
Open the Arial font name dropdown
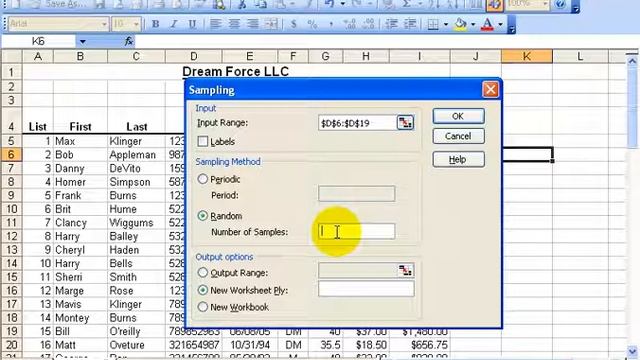tap(104, 24)
